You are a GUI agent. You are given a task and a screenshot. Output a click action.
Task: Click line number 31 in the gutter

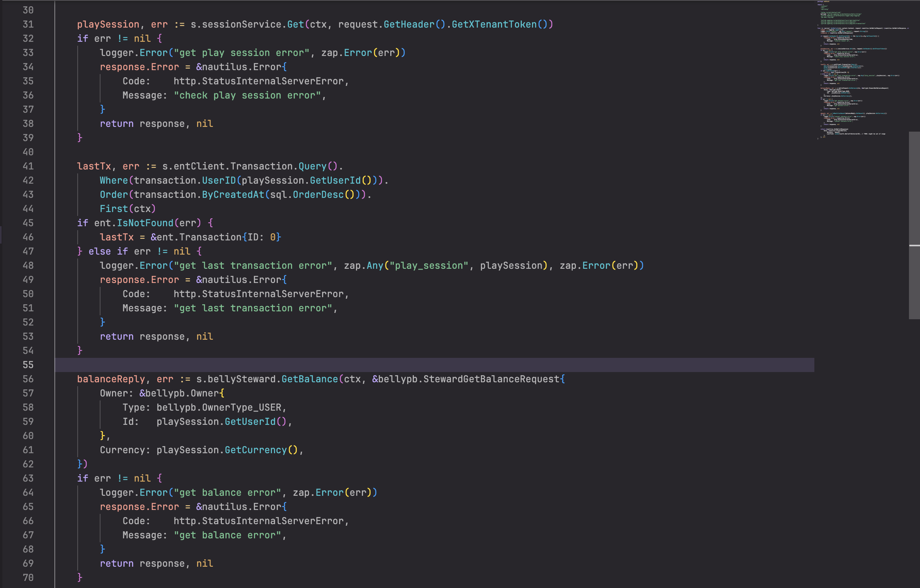click(28, 24)
